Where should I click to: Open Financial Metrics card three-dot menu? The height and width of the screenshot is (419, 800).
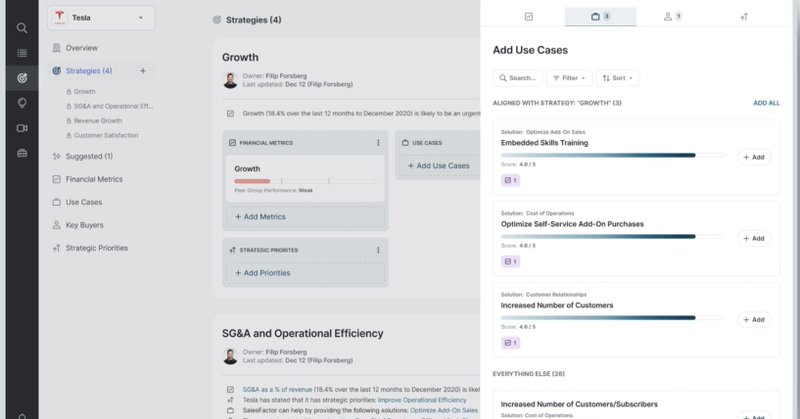click(x=378, y=143)
